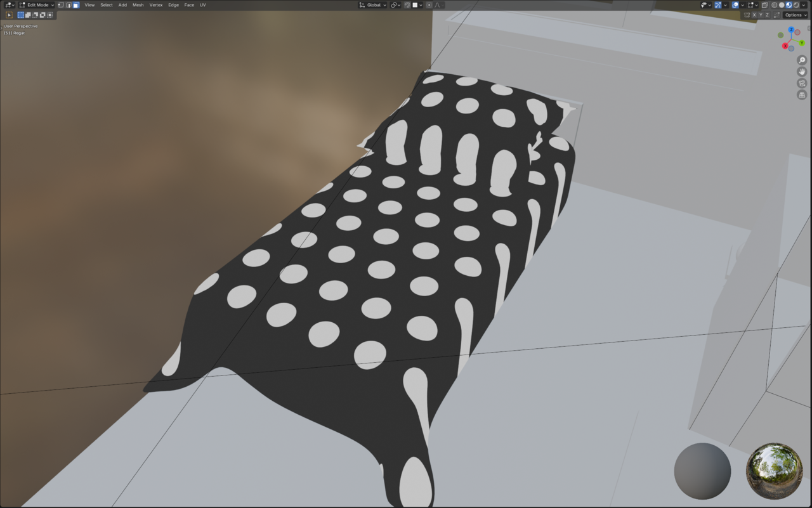Toggle X-Ray view
812x508 pixels.
click(x=764, y=5)
